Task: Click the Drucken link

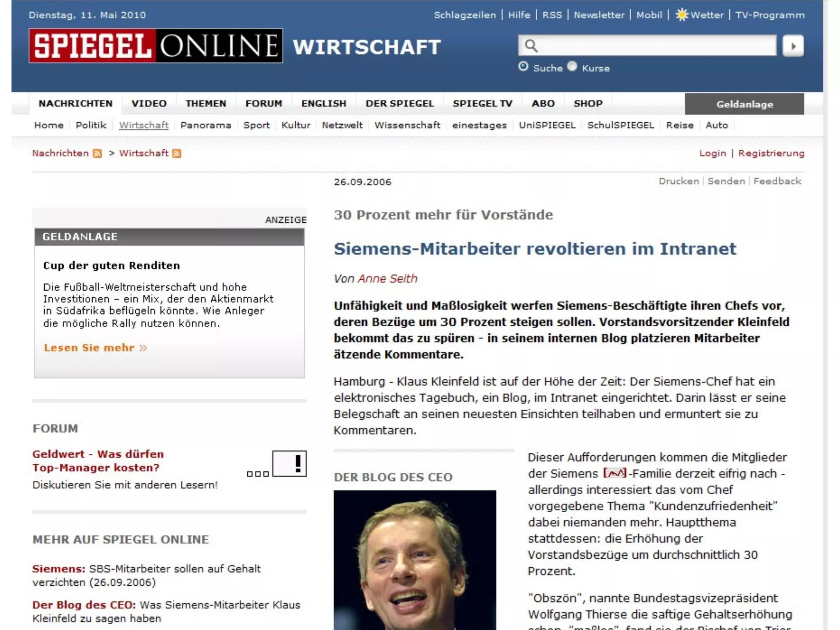Action: point(678,181)
